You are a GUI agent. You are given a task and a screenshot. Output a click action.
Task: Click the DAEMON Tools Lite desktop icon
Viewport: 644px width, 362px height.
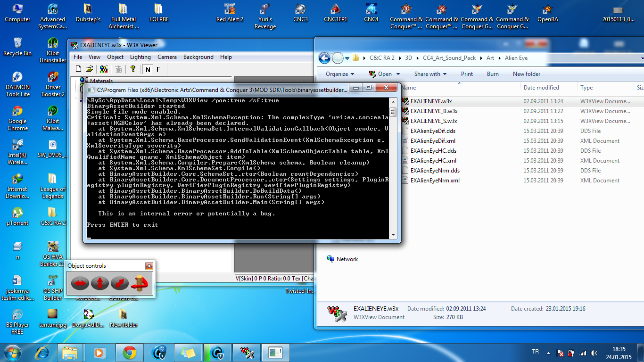point(17,84)
